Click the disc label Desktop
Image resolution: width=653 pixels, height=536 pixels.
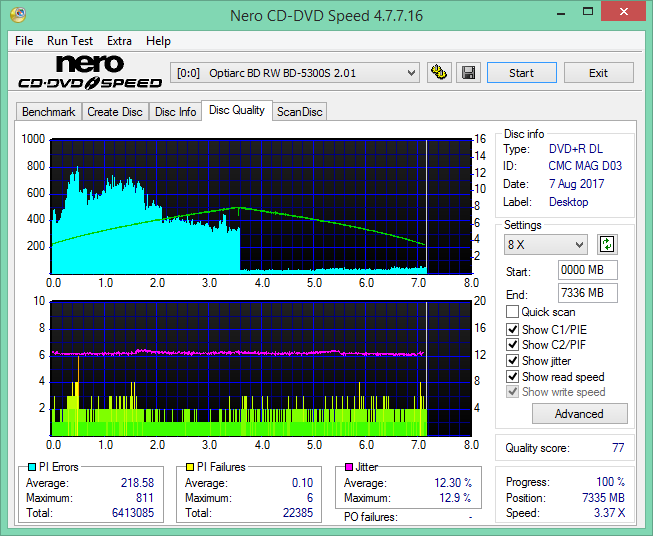pyautogui.click(x=568, y=202)
